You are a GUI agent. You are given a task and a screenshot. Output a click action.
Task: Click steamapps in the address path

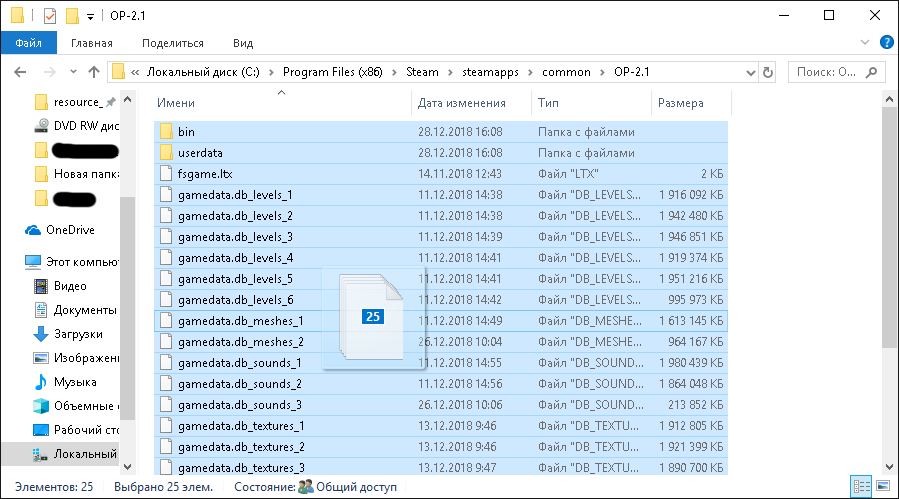tap(490, 72)
